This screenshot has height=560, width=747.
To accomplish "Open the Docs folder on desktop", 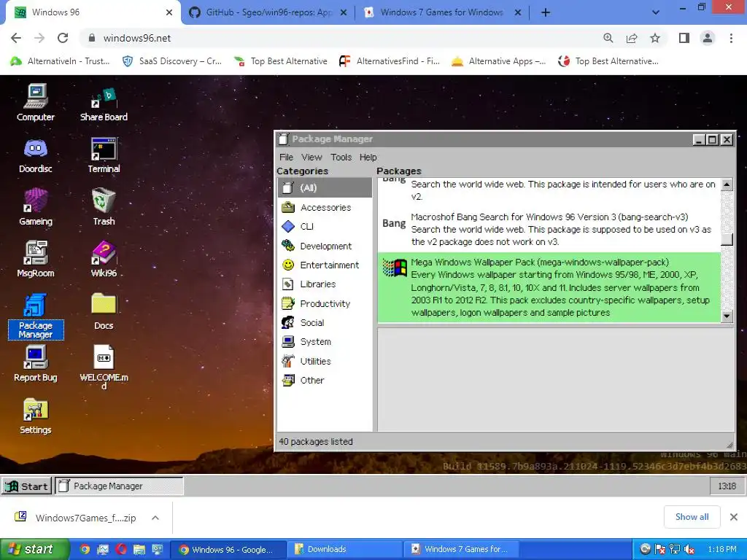I will point(104,311).
